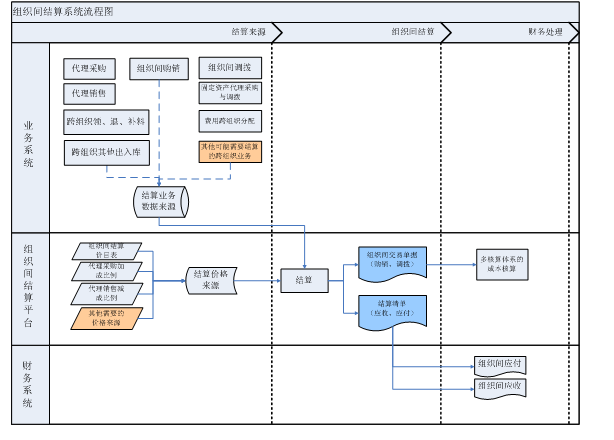Screen dimensions: 614x440
Task: Select the 组织间购销 box
Action: click(159, 69)
